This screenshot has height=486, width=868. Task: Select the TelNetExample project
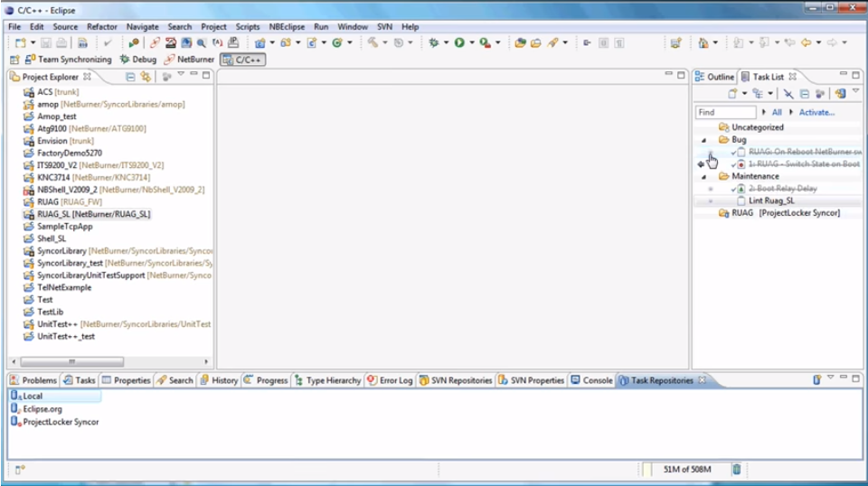pyautogui.click(x=58, y=287)
